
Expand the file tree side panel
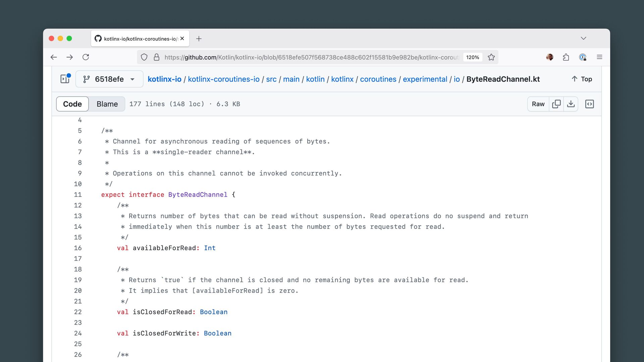coord(65,79)
